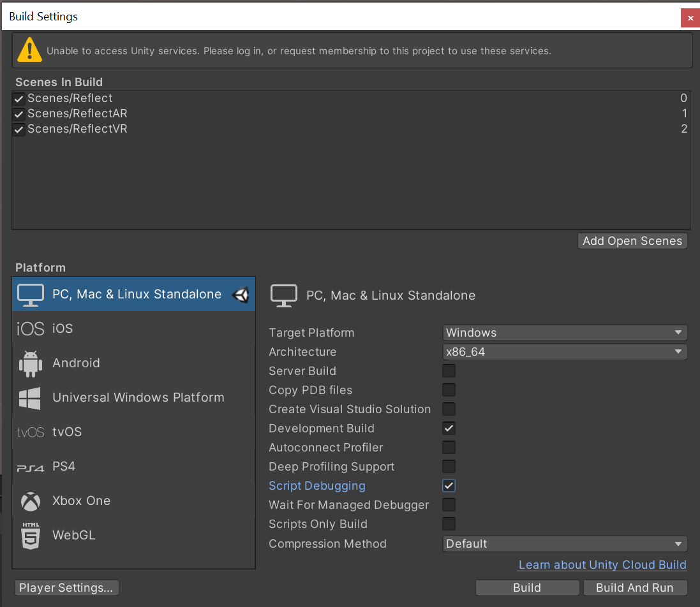Disable the Development Build checkbox

coord(449,428)
